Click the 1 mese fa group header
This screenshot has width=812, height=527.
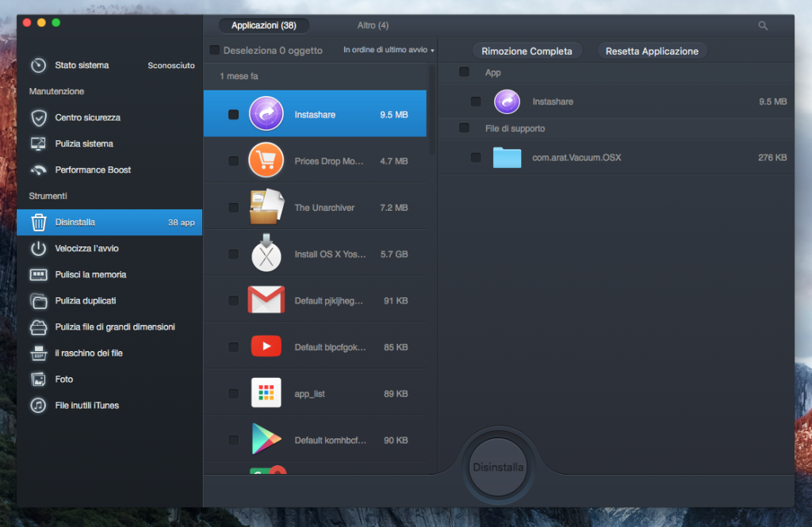click(239, 76)
